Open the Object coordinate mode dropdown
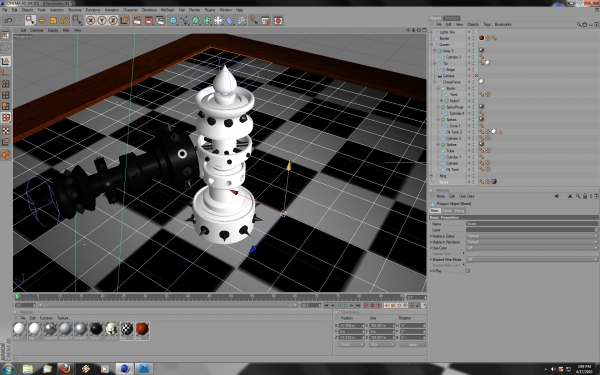The width and height of the screenshot is (600, 375). [351, 344]
